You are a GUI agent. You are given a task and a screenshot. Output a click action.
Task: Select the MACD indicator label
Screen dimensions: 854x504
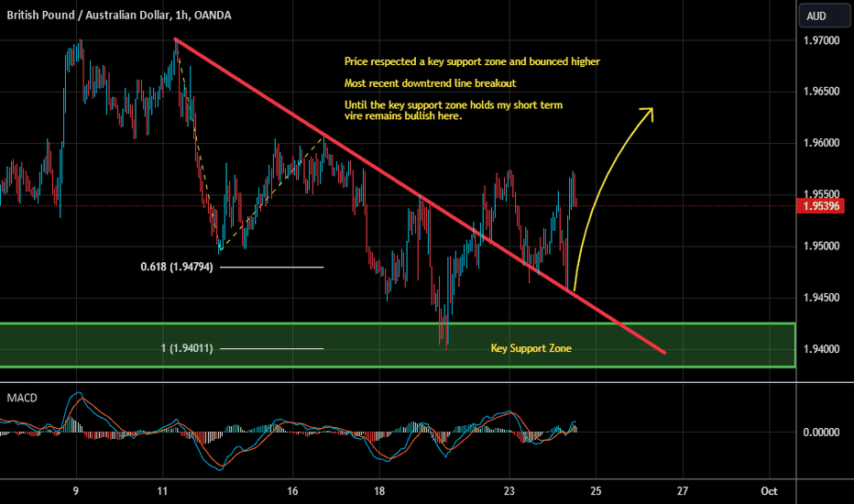point(22,399)
